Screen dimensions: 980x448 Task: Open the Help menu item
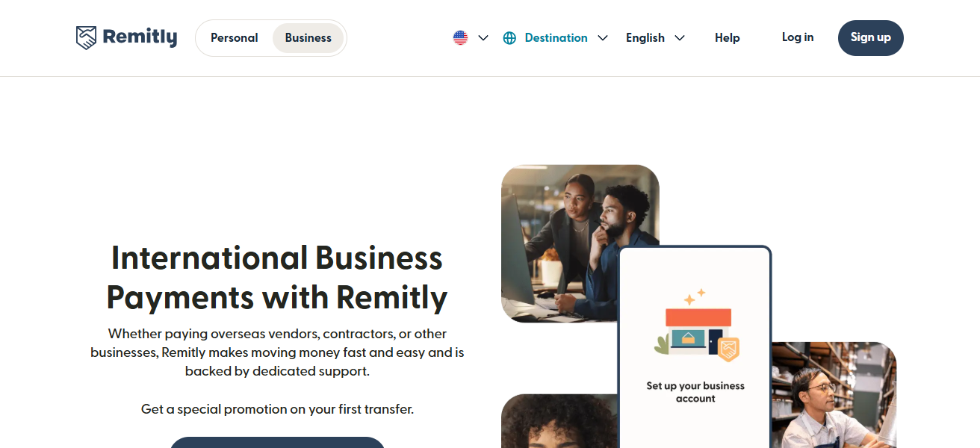click(727, 37)
